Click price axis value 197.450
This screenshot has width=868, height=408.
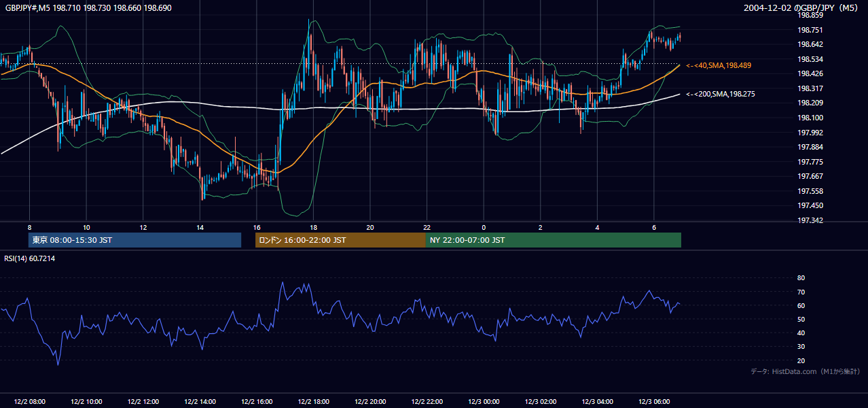click(810, 205)
